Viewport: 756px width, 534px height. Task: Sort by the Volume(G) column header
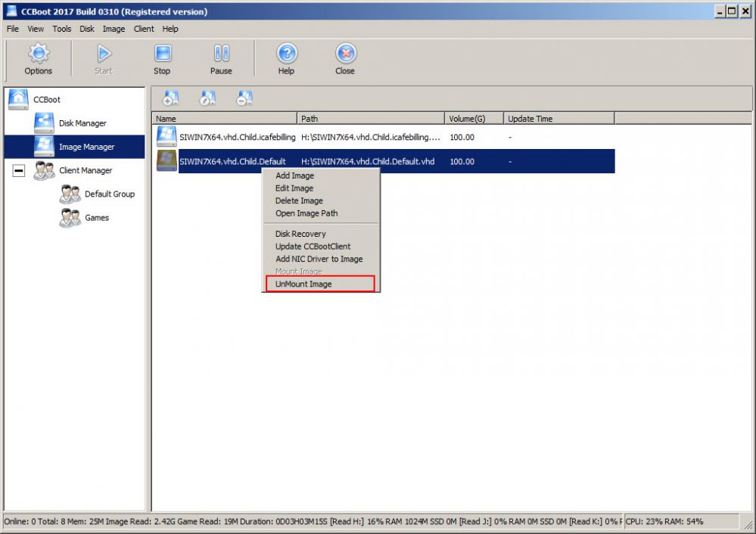click(x=474, y=119)
